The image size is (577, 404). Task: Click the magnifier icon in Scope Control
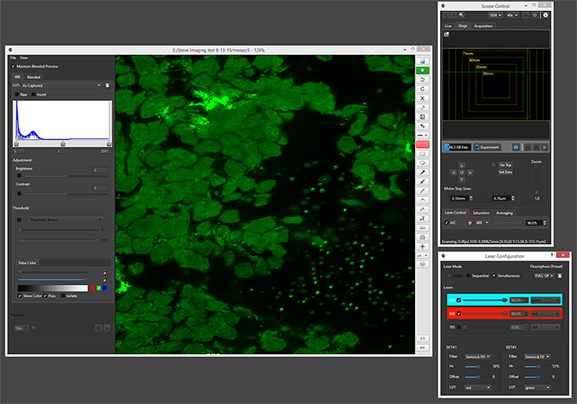(461, 15)
